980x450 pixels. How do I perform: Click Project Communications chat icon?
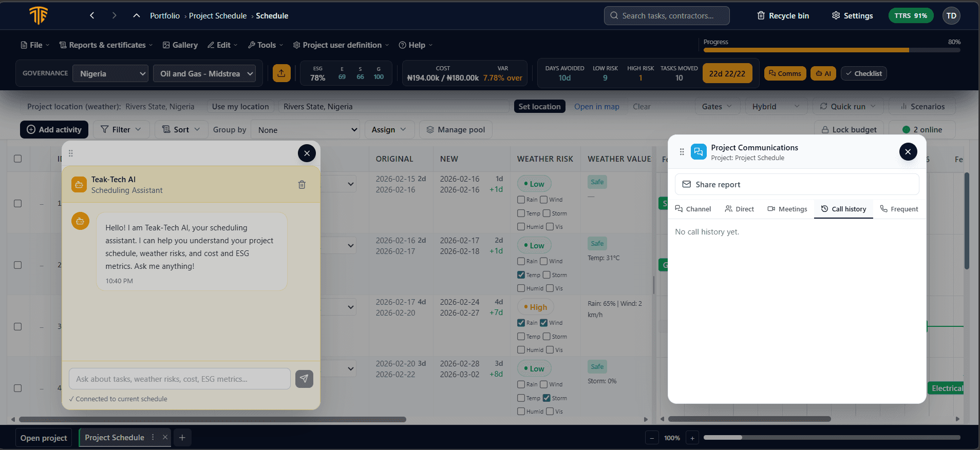699,152
